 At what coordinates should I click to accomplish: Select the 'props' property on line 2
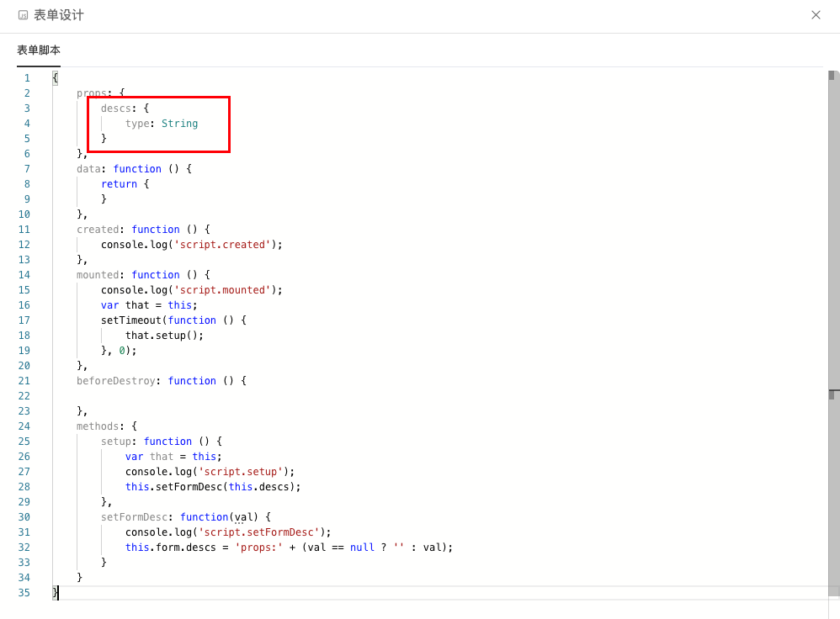pos(88,93)
